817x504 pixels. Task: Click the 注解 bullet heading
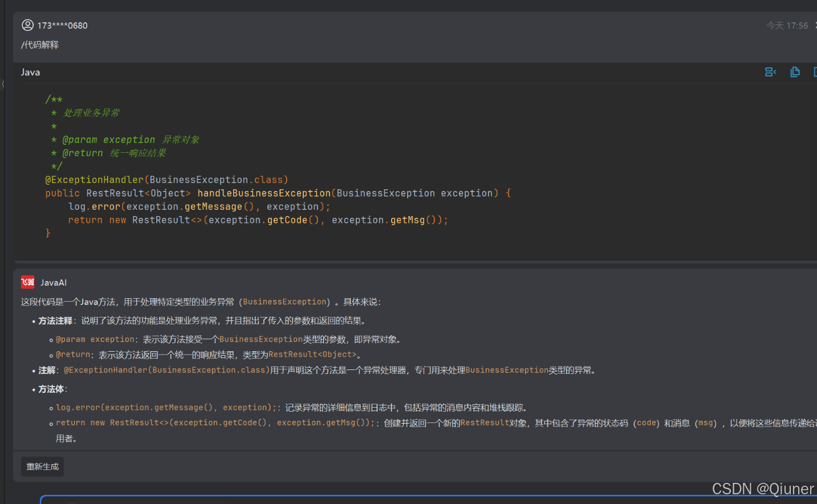[47, 371]
